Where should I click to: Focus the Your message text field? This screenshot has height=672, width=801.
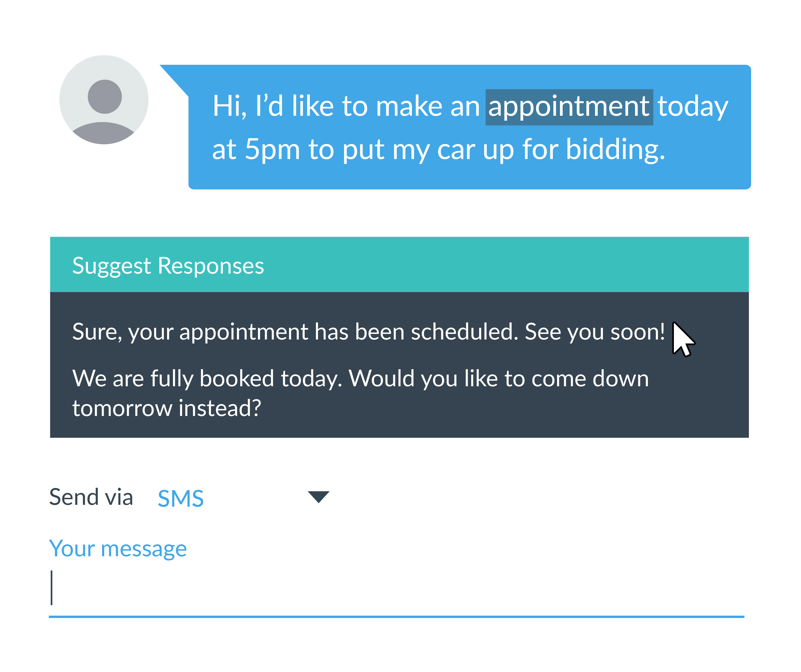[397, 588]
